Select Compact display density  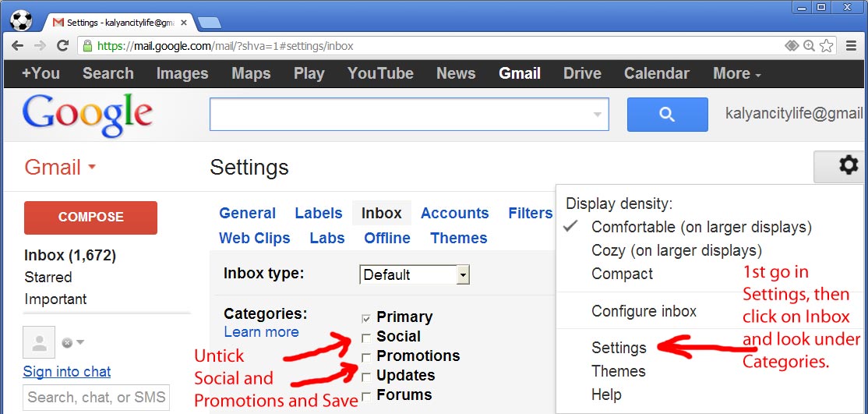pos(623,274)
